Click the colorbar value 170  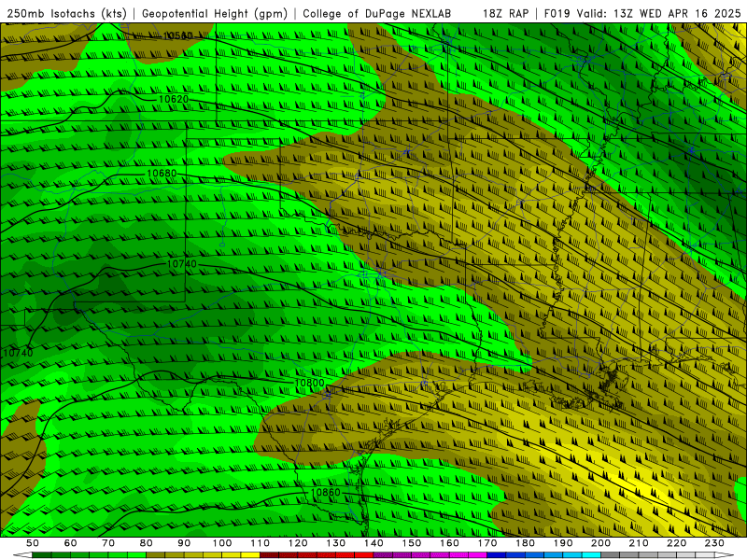click(486, 543)
